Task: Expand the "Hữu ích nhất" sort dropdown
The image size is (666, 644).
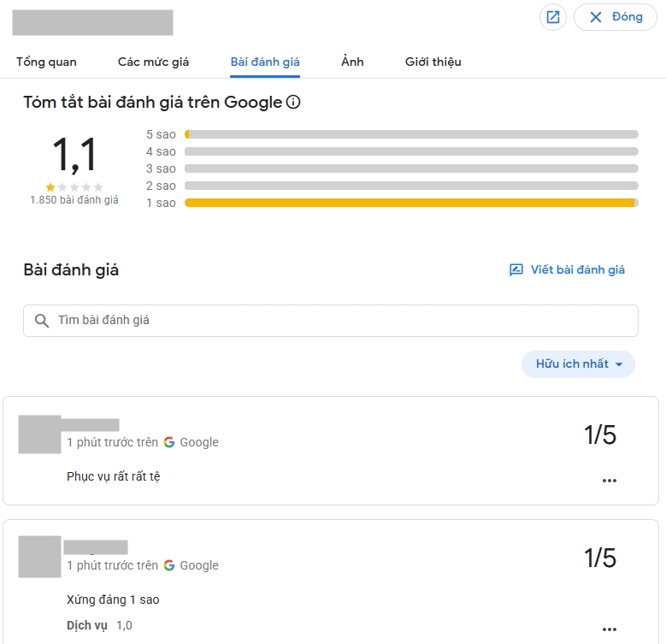Action: (x=579, y=364)
